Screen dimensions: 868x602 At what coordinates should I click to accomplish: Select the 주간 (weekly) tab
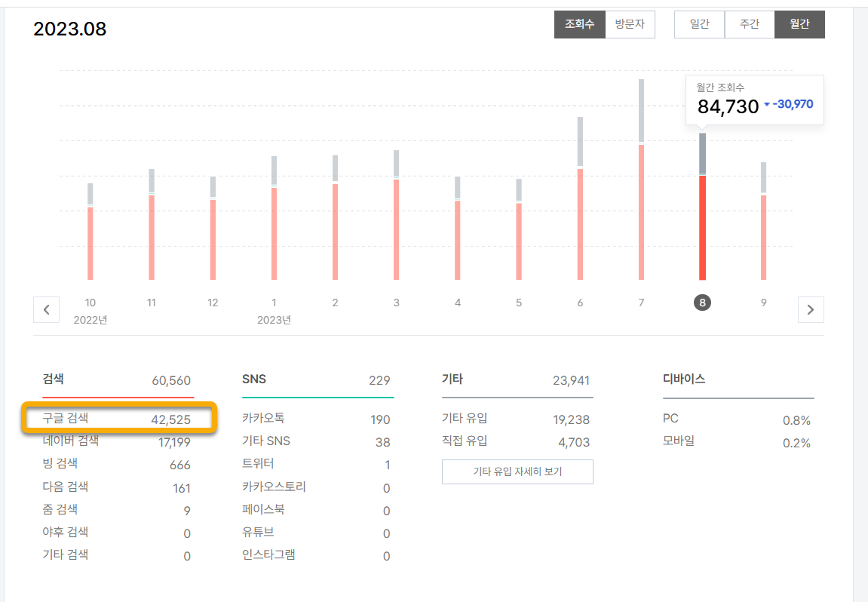tap(750, 24)
